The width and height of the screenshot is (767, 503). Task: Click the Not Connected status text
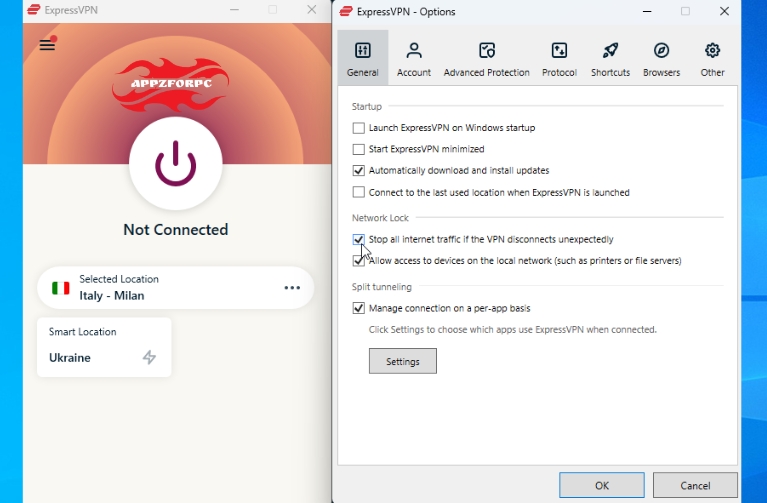[x=176, y=229]
